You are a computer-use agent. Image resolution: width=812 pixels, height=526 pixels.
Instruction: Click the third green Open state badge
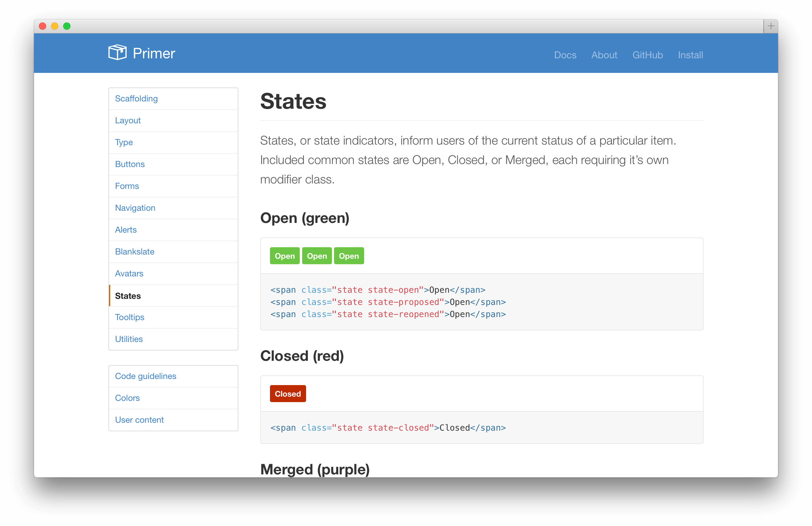click(349, 256)
